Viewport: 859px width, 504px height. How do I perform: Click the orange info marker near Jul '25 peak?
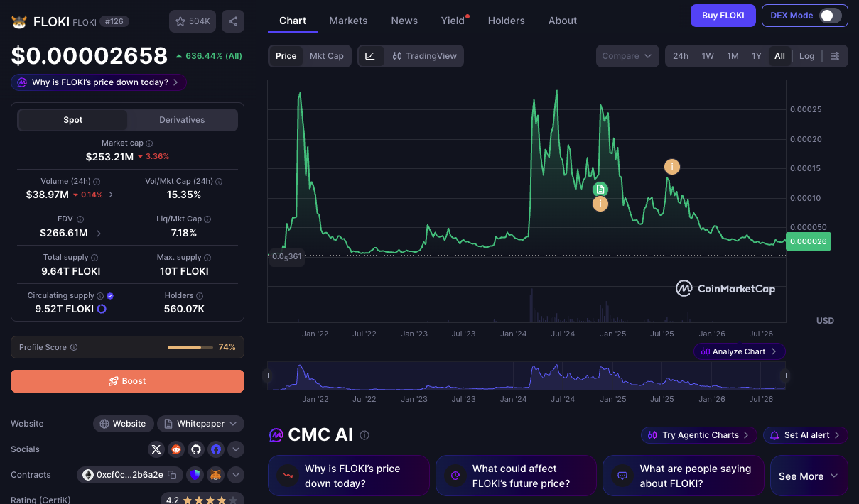[671, 167]
